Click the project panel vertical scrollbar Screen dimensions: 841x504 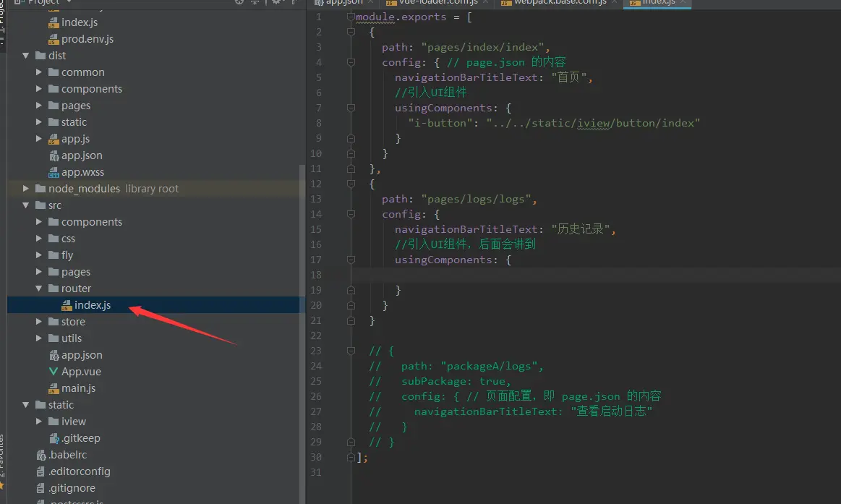click(302, 333)
